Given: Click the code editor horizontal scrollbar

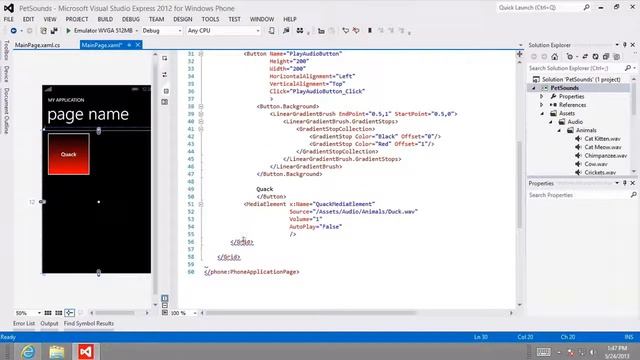Looking at the screenshot, I should [311, 313].
